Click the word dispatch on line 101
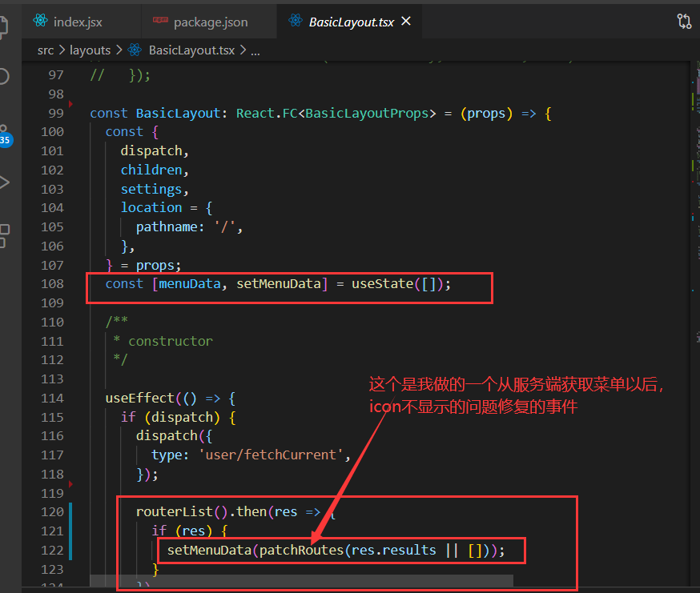 (151, 150)
